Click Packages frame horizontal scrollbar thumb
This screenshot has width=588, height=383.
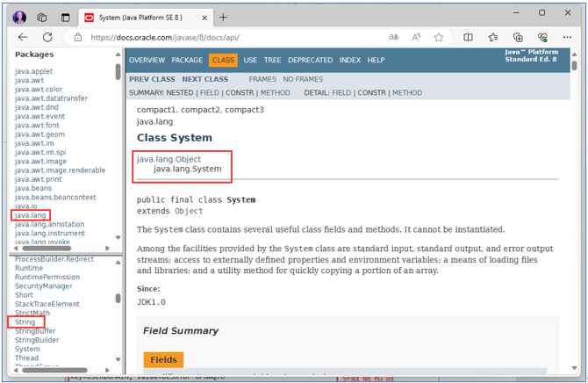47,249
